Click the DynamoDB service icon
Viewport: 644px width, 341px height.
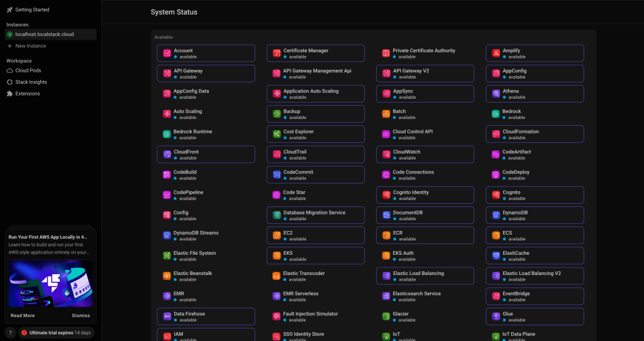point(496,215)
